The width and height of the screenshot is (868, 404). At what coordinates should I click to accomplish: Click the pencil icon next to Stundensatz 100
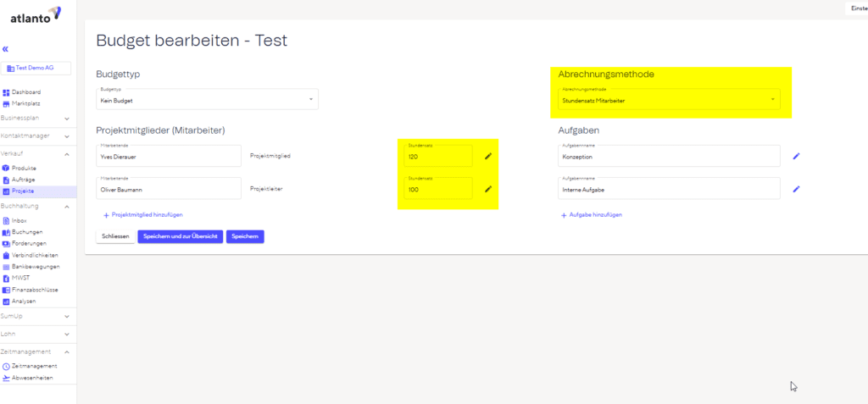[x=487, y=189]
